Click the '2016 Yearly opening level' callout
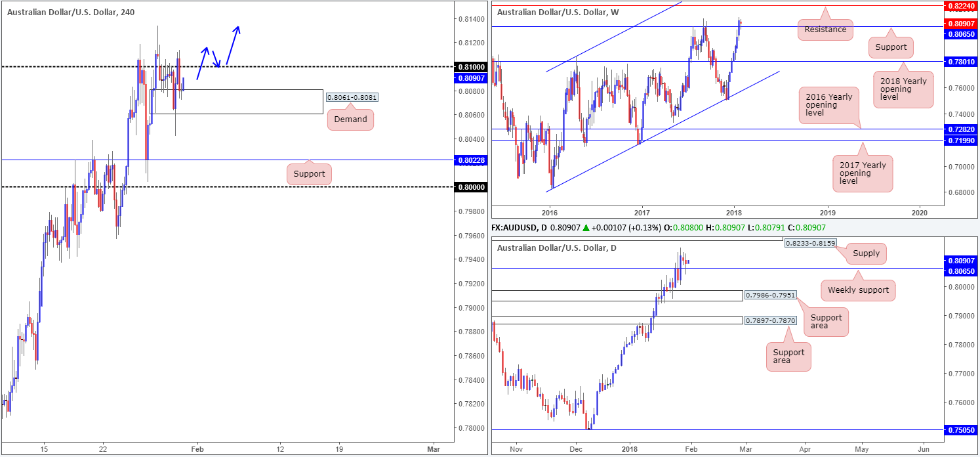 (x=829, y=106)
